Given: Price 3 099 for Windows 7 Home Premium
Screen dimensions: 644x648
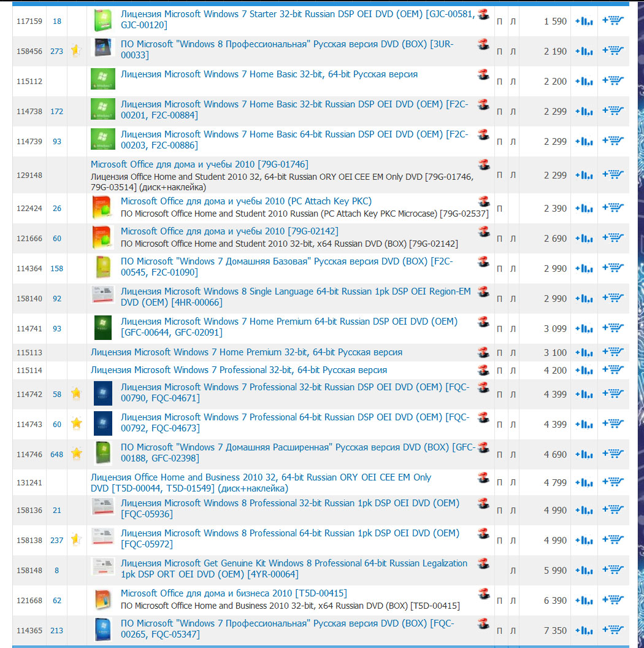Looking at the screenshot, I should [x=555, y=329].
